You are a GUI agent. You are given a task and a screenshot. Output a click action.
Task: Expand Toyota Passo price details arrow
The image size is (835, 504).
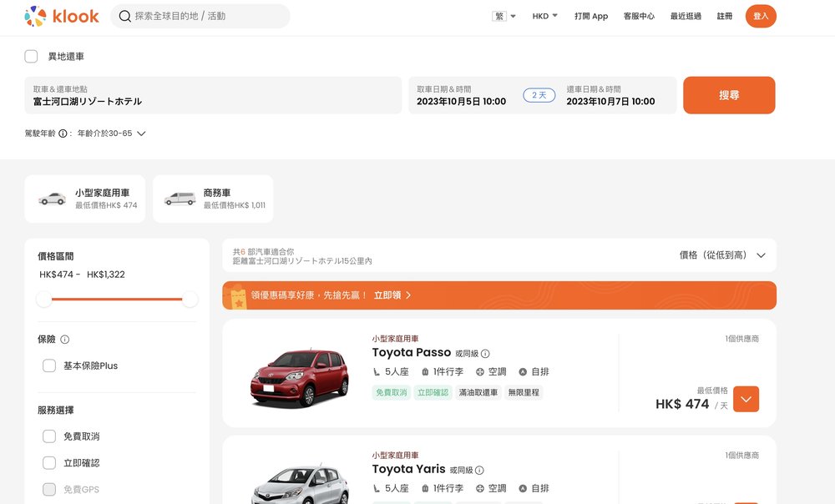coord(746,399)
